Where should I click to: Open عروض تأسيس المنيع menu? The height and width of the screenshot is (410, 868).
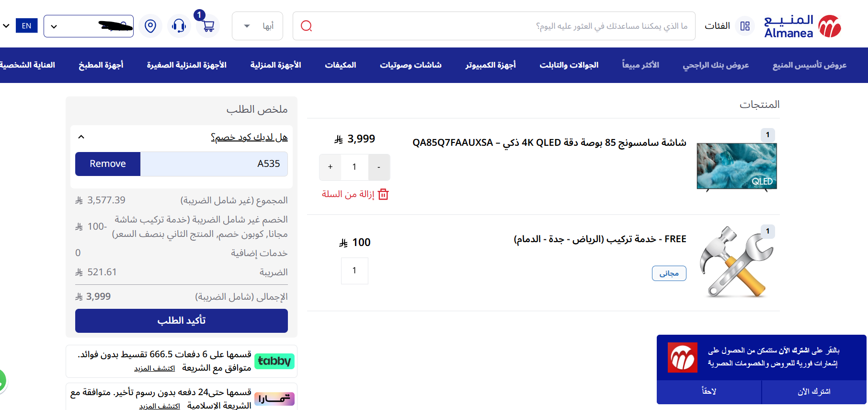810,65
